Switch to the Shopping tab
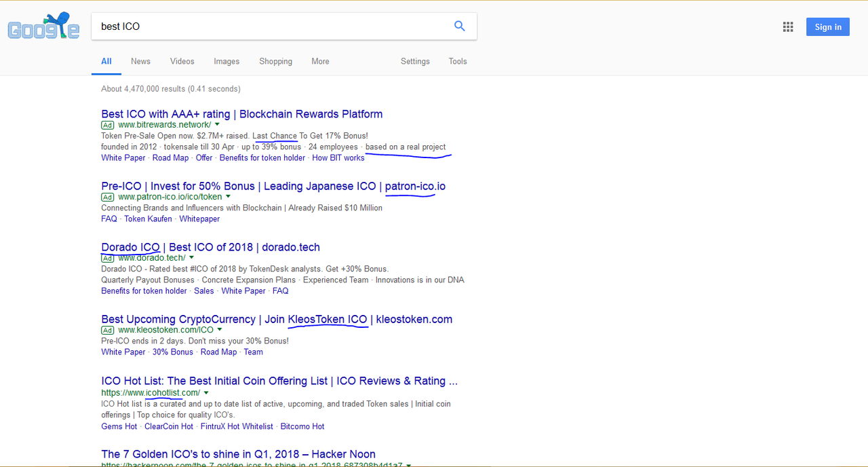 [275, 61]
